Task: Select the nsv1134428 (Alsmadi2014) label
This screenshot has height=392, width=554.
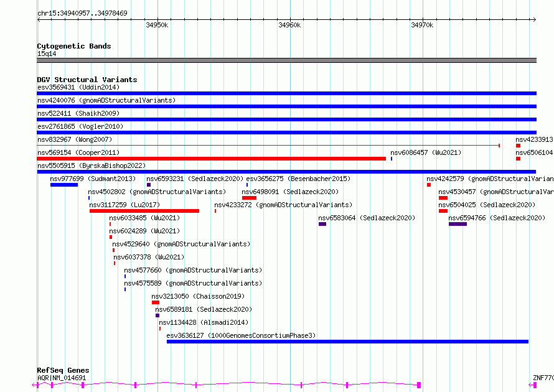Action: click(204, 322)
